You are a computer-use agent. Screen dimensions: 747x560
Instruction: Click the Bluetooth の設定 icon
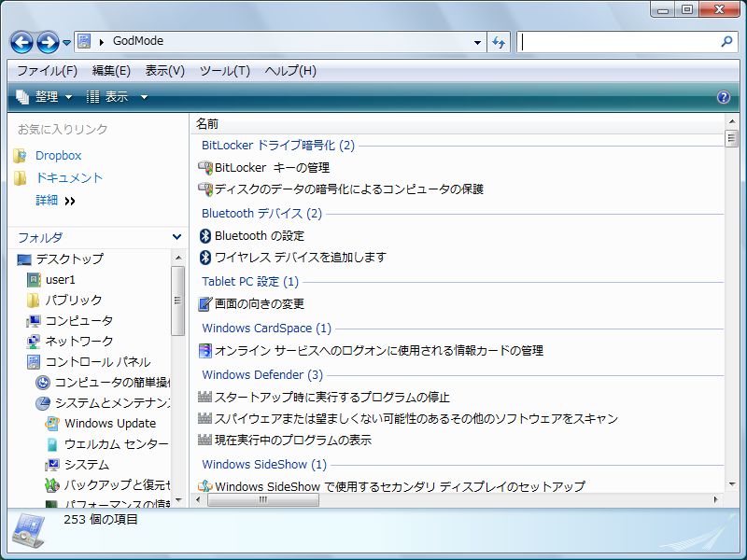[204, 236]
